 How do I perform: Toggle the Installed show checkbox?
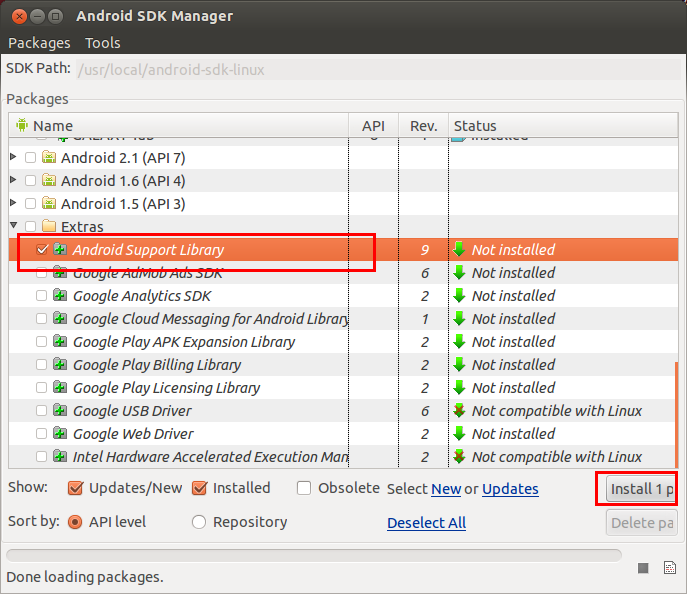[199, 488]
